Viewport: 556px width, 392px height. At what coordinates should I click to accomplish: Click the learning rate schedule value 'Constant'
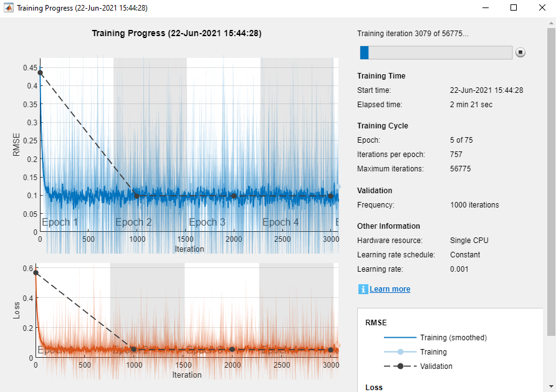465,255
